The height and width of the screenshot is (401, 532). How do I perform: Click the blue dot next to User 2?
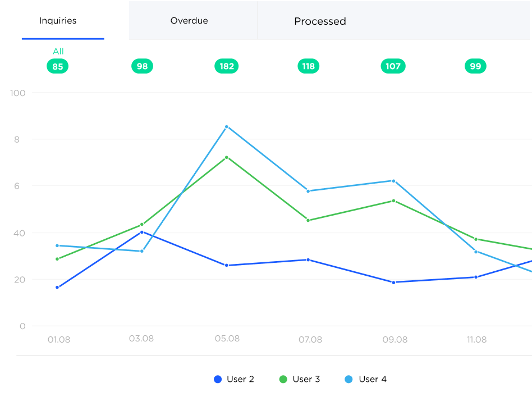[x=218, y=379]
